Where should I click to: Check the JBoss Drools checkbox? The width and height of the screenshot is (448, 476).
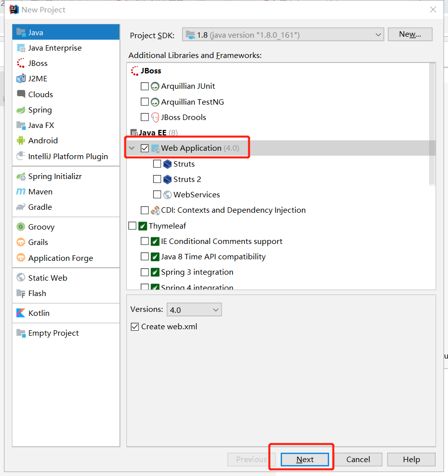click(145, 117)
